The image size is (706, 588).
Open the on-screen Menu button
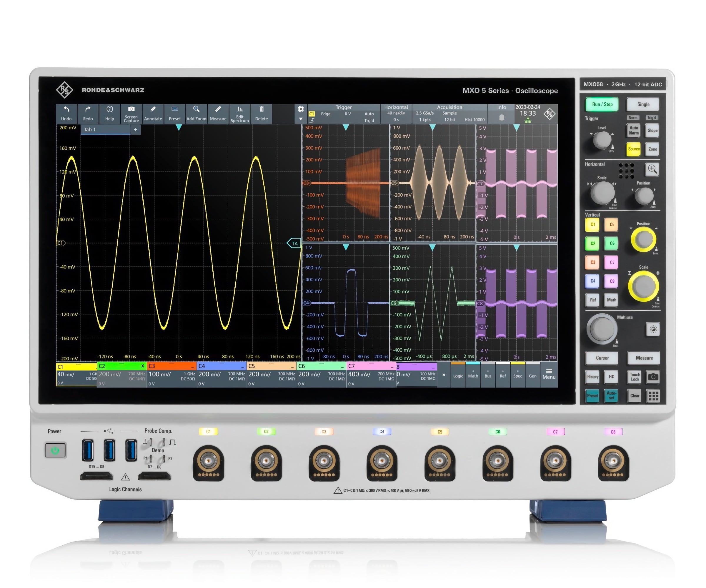(x=549, y=374)
